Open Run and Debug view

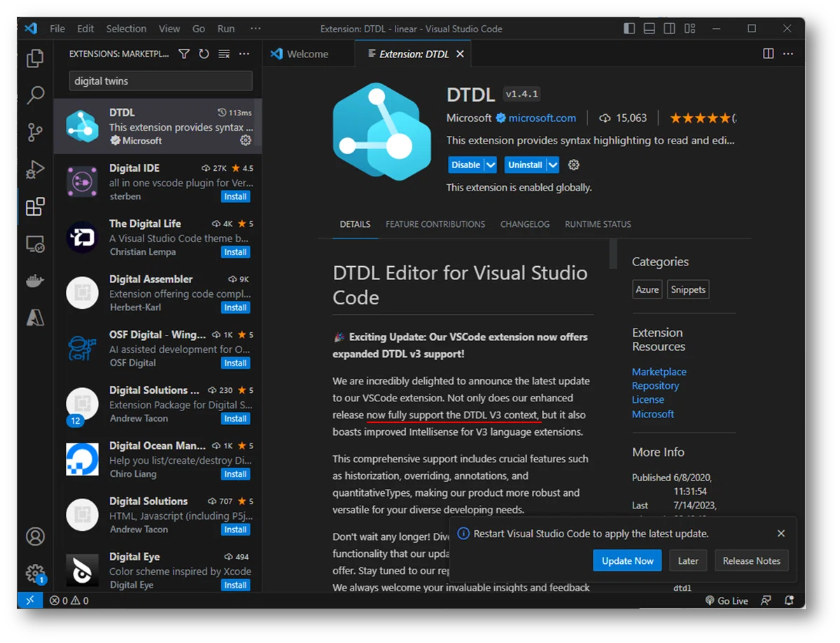[x=35, y=169]
